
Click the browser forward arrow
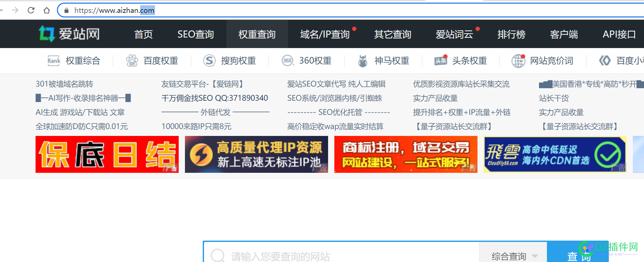click(x=15, y=10)
